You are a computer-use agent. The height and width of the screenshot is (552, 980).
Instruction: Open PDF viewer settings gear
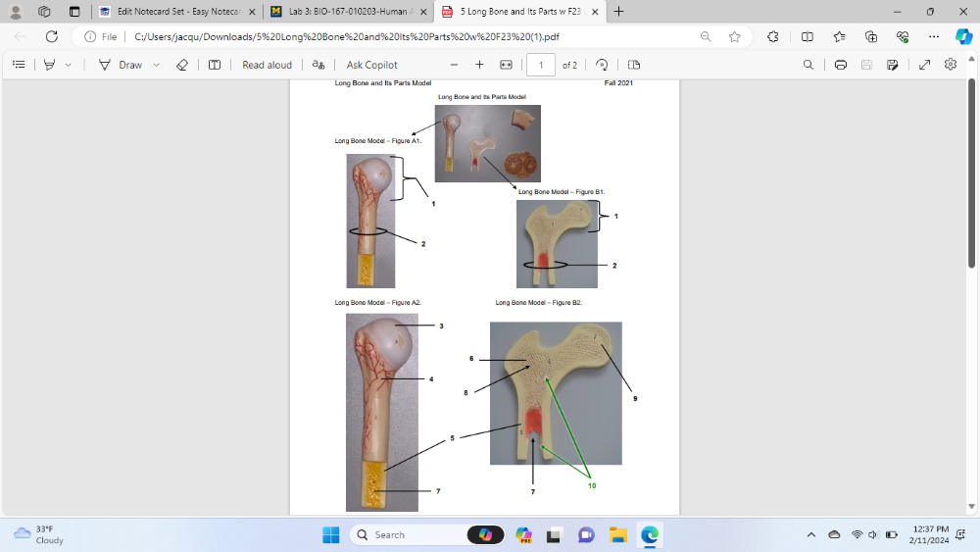tap(950, 65)
